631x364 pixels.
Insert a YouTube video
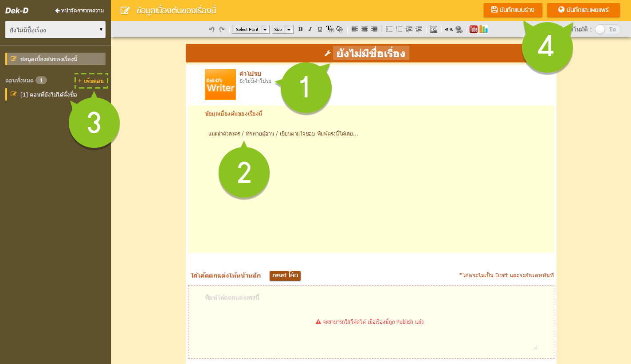pos(473,29)
